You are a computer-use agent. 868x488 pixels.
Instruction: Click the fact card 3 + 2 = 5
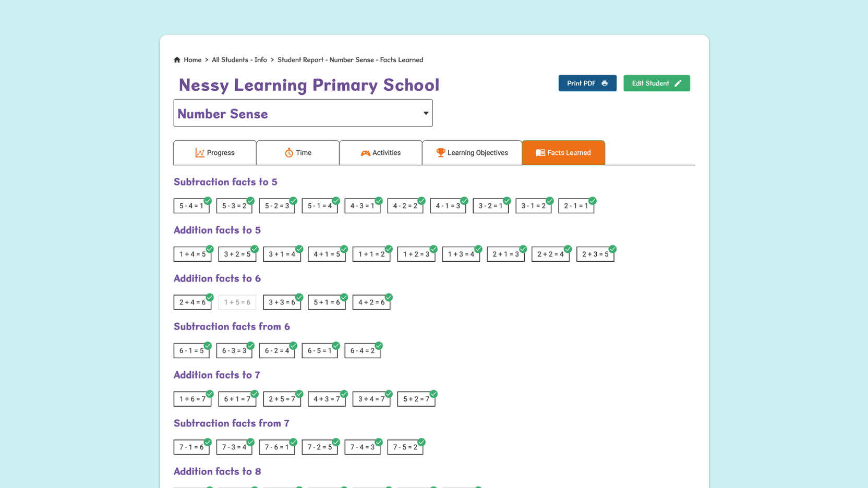coord(237,254)
